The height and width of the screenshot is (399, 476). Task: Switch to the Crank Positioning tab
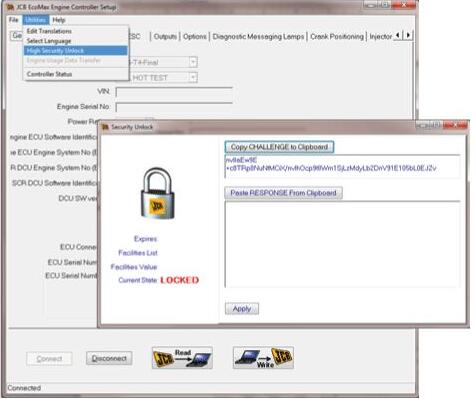[x=337, y=36]
